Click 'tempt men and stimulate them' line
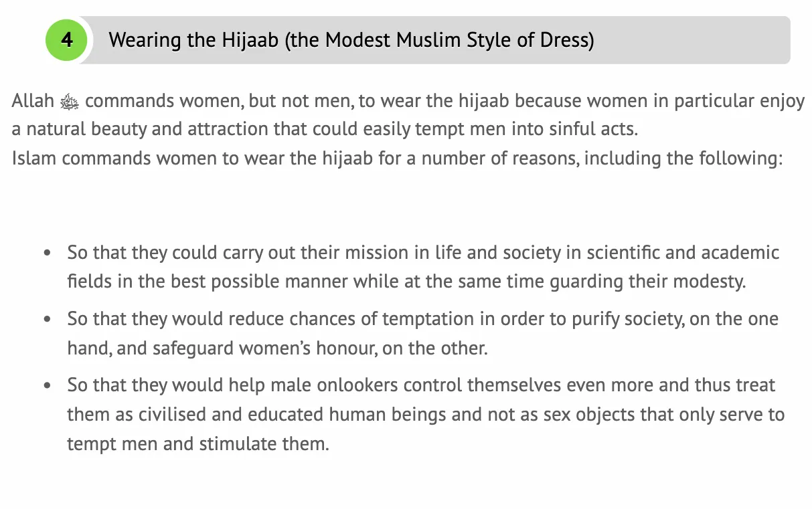 [198, 443]
